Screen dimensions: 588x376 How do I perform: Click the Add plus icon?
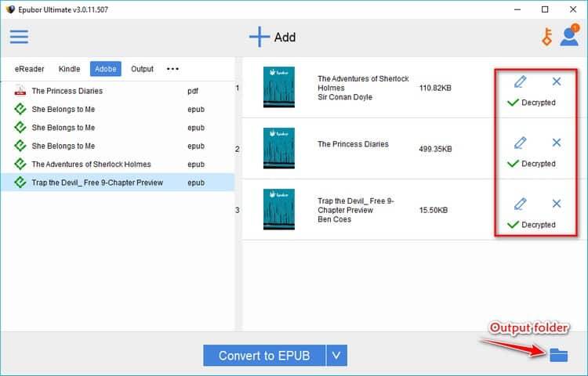(x=260, y=37)
